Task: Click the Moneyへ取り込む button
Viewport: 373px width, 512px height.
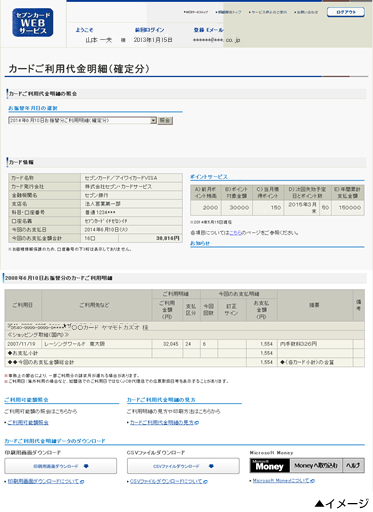Action: coord(316,466)
